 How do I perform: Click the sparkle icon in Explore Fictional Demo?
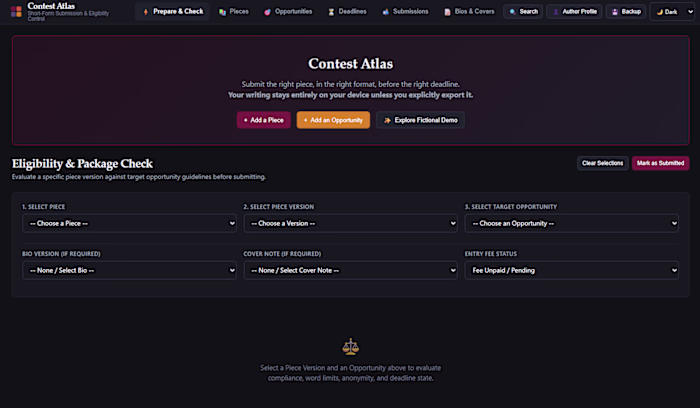(x=387, y=120)
